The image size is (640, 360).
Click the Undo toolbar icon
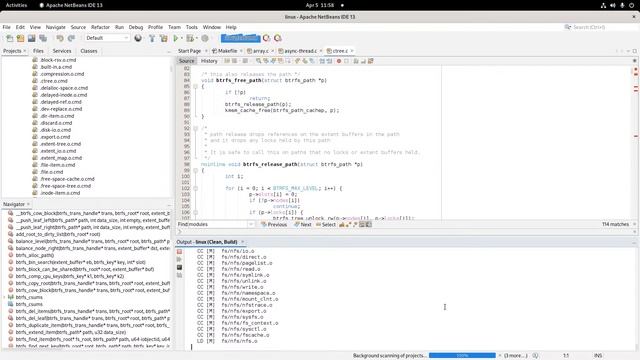[60, 38]
